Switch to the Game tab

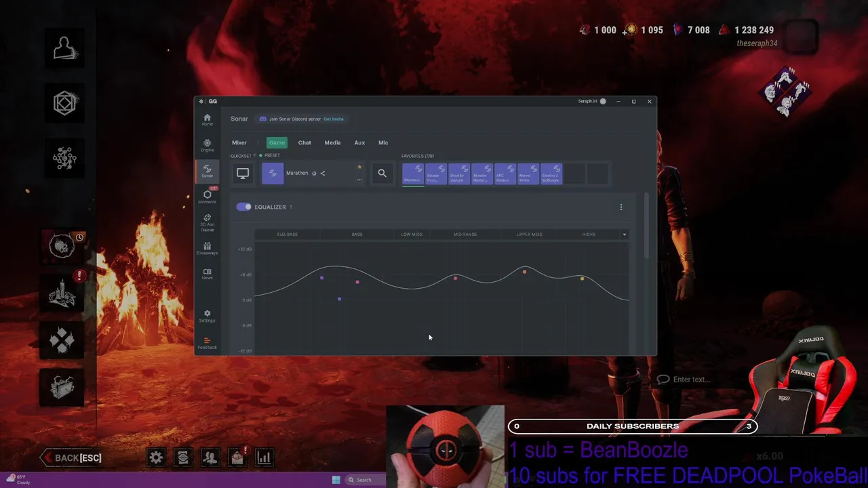point(277,142)
